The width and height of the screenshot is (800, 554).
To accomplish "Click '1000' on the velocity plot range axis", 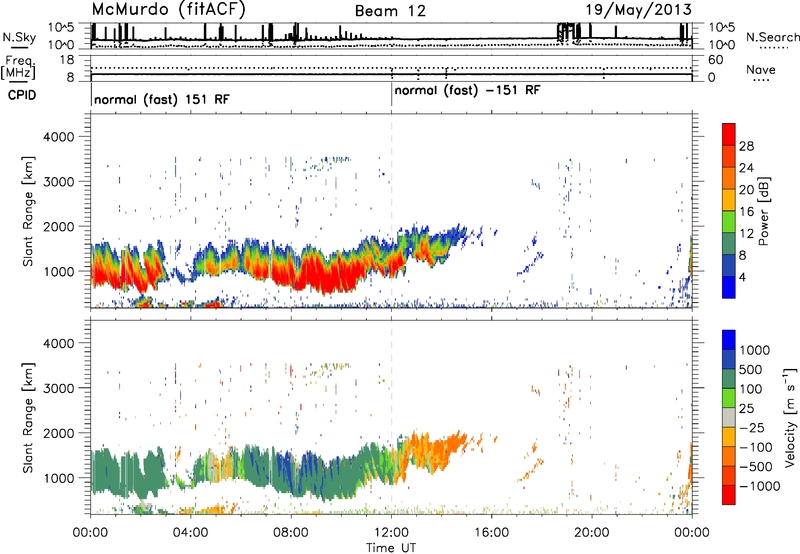I will click(x=58, y=477).
